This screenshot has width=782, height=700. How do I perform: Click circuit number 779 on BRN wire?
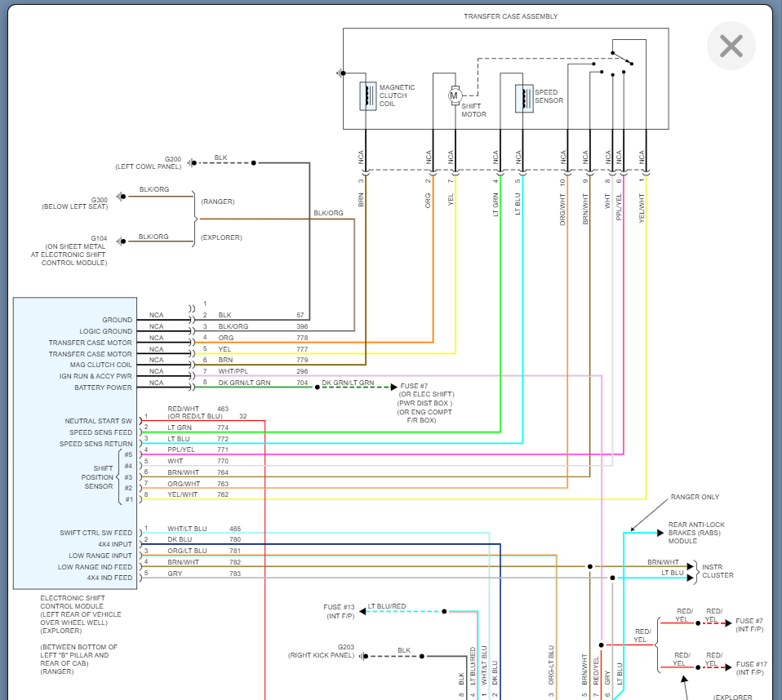pyautogui.click(x=302, y=360)
